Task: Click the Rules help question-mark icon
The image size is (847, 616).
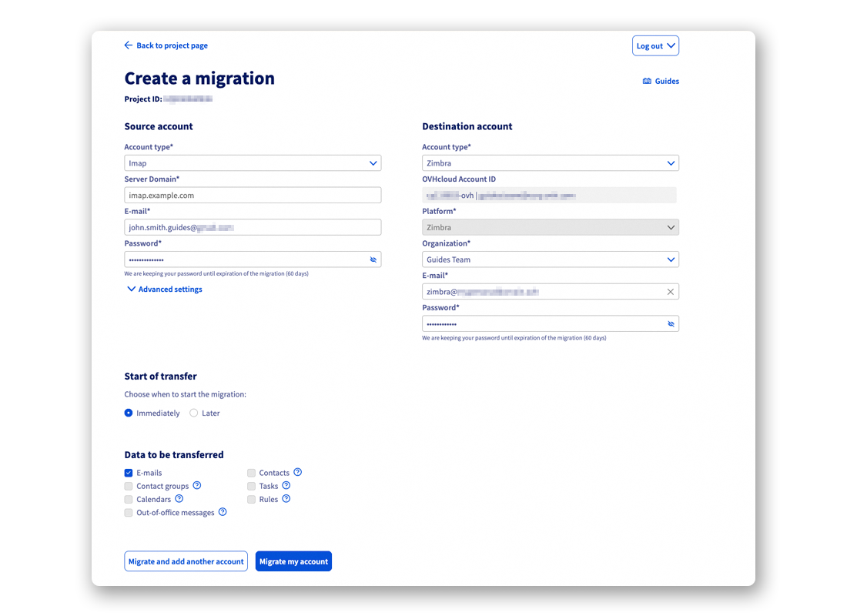Action: click(x=286, y=499)
